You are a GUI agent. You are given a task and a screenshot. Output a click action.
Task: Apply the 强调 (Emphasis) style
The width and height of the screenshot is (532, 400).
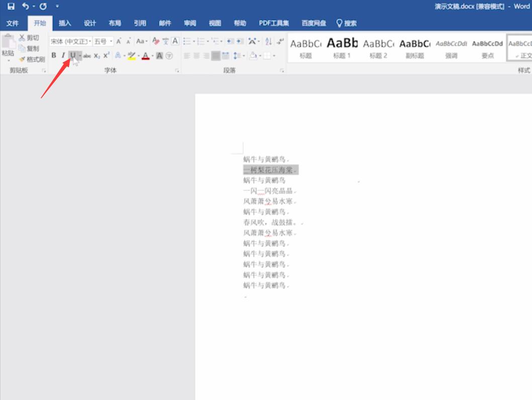point(451,48)
